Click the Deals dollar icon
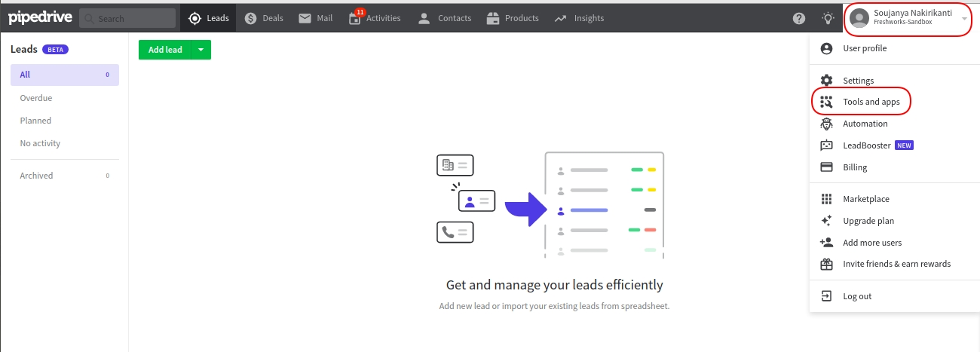Image resolution: width=980 pixels, height=352 pixels. (x=251, y=18)
